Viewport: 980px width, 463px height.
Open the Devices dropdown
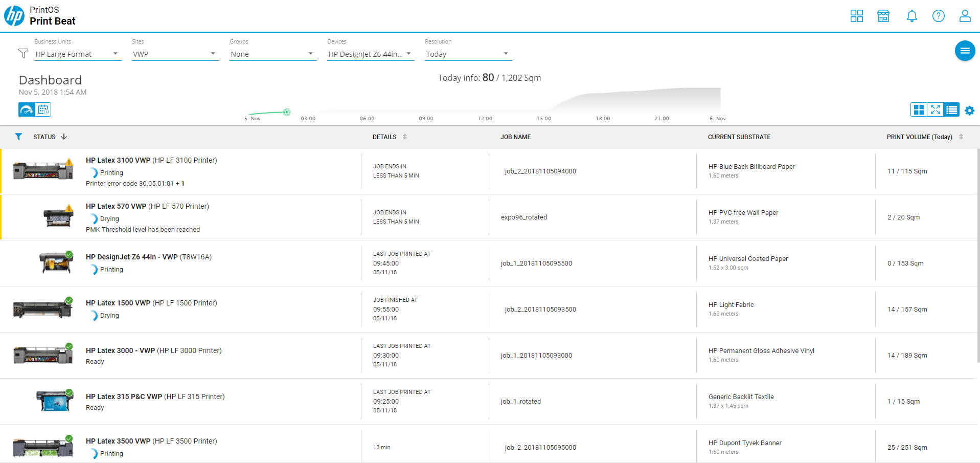coord(371,54)
